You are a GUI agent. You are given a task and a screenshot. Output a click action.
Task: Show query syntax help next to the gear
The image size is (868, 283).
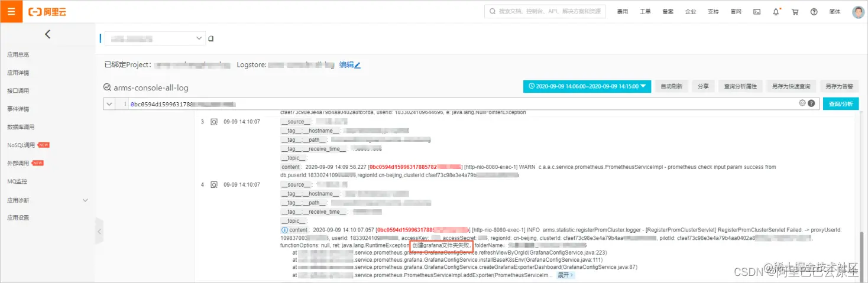pyautogui.click(x=812, y=103)
